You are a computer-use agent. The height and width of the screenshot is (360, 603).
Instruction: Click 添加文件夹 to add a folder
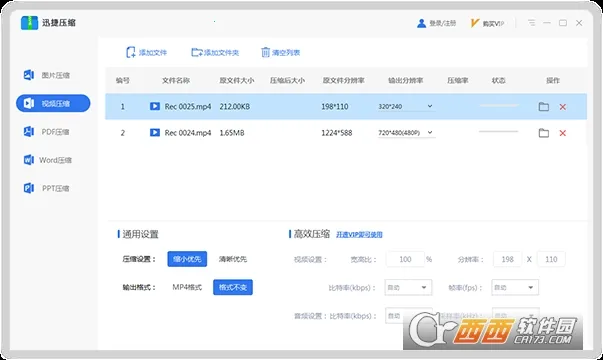tap(215, 52)
